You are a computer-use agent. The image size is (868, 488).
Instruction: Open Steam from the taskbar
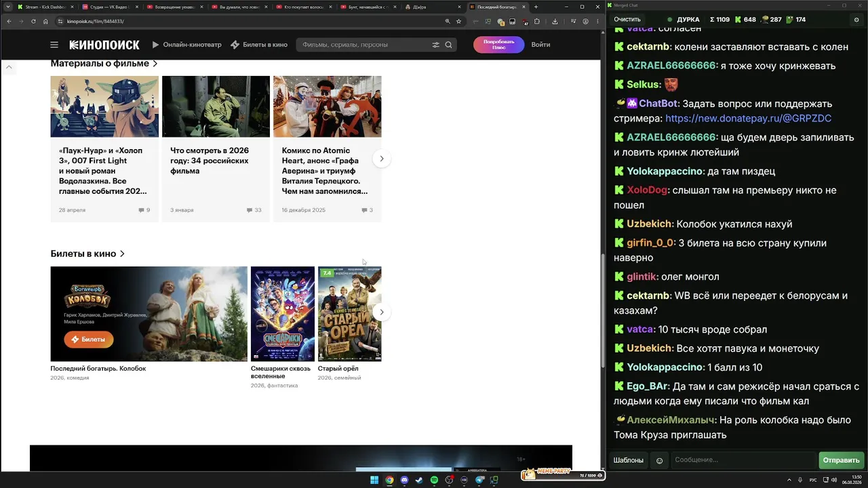[x=420, y=481]
